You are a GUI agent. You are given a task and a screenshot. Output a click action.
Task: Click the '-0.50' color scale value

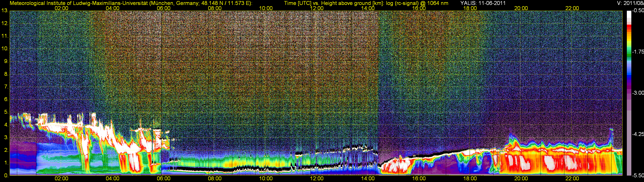pos(638,10)
